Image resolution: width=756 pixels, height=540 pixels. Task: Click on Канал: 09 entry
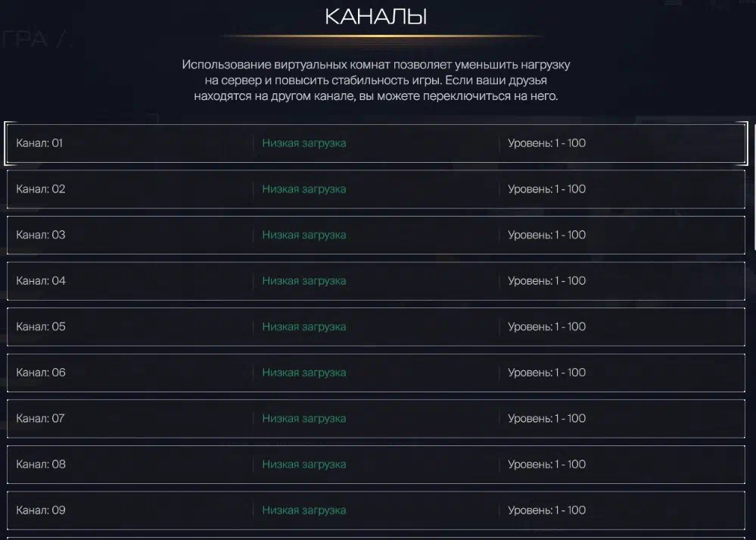pyautogui.click(x=376, y=510)
